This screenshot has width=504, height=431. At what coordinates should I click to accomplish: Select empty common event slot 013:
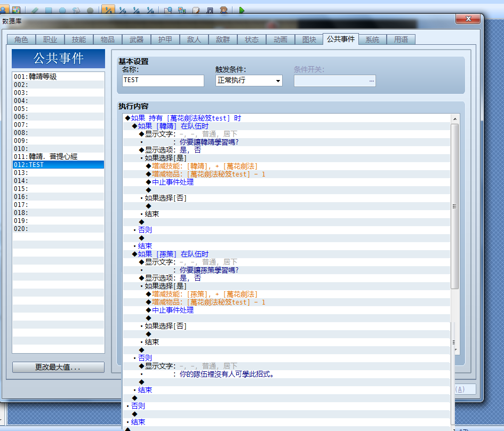point(58,173)
